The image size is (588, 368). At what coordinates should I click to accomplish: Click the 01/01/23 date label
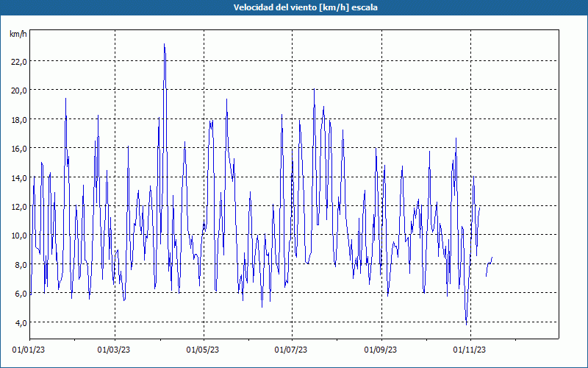point(29,350)
